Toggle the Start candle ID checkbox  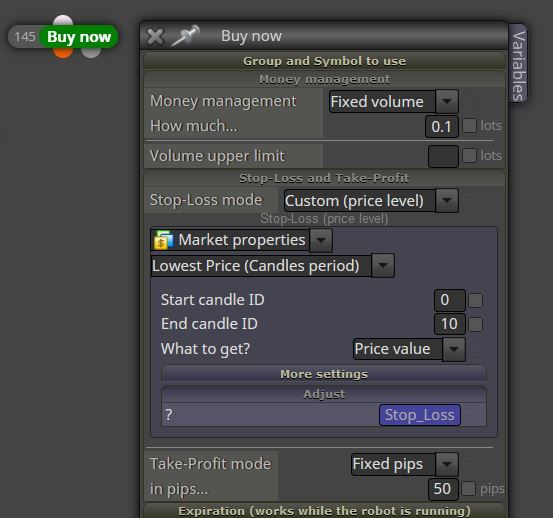point(475,300)
